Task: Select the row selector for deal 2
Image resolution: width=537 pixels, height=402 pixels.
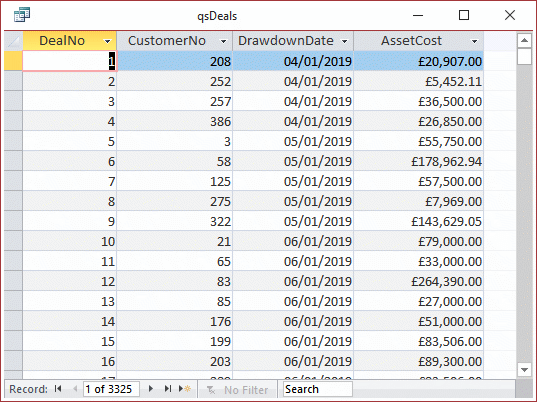Action: [x=13, y=81]
